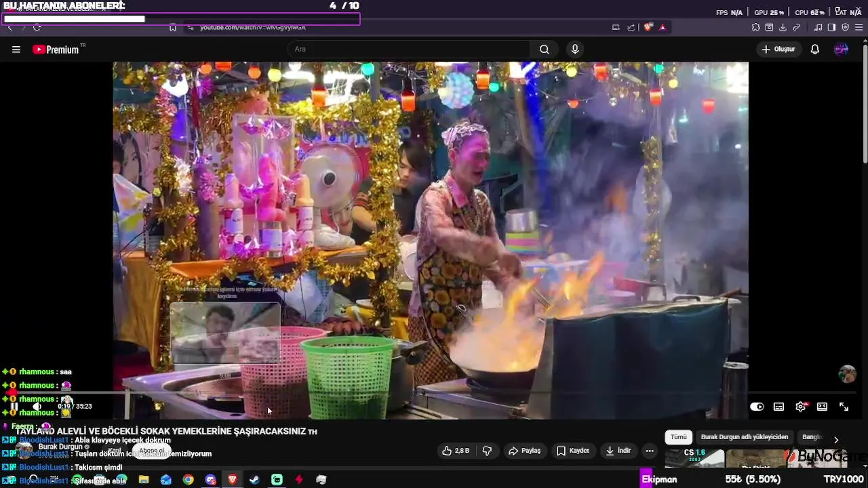The height and width of the screenshot is (488, 868).
Task: Click the Katıl join button
Action: (115, 451)
